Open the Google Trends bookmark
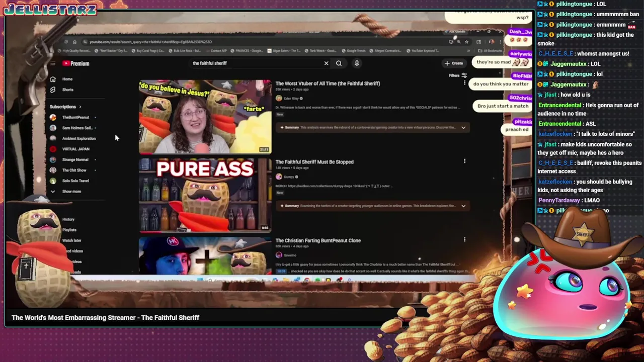Screen dimensions: 644x362 [353, 51]
